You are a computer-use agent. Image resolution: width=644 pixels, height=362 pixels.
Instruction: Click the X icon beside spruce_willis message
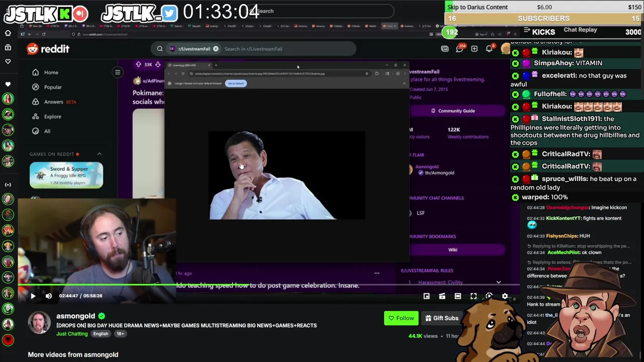(515, 179)
